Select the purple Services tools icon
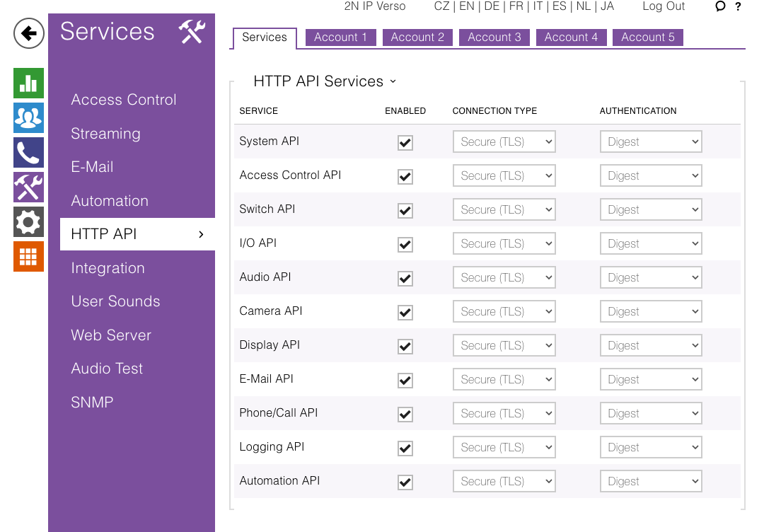The height and width of the screenshot is (532, 764). tap(28, 187)
